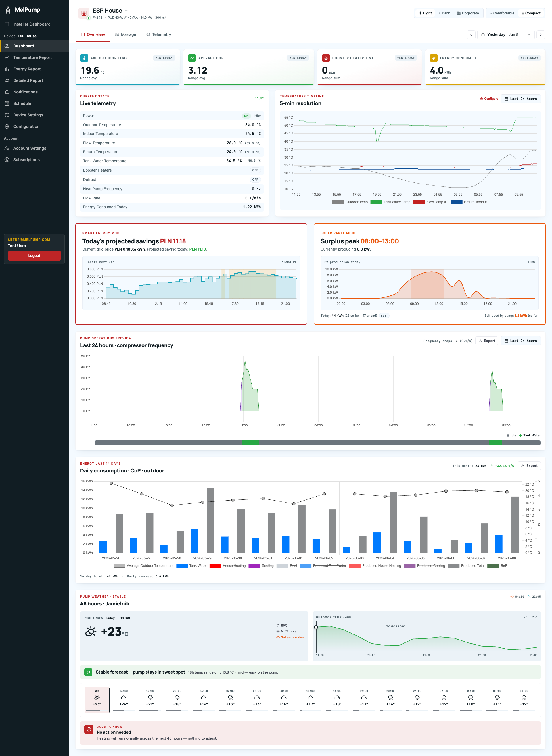Click the MelPump logo icon
This screenshot has height=756, width=552.
click(8, 10)
